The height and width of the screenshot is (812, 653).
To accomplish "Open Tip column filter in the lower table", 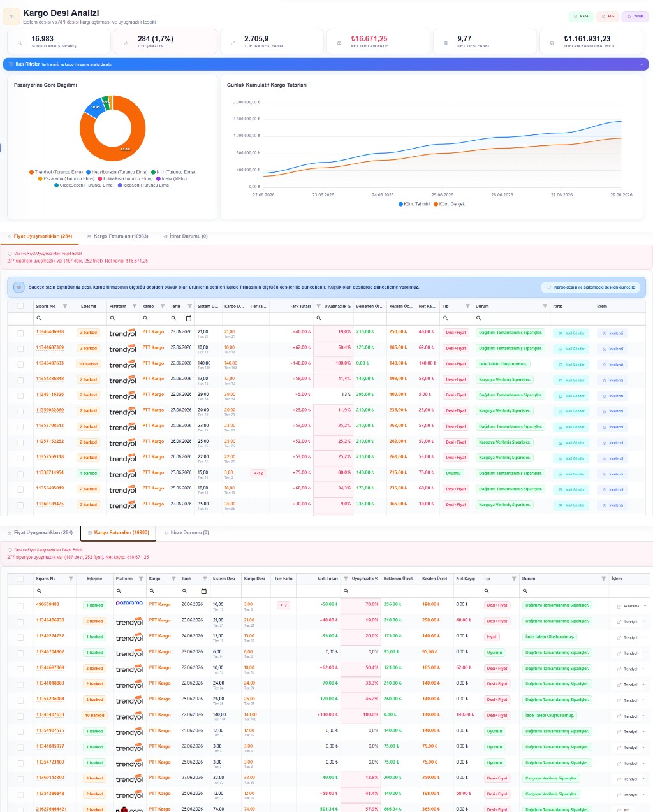I will pyautogui.click(x=513, y=579).
